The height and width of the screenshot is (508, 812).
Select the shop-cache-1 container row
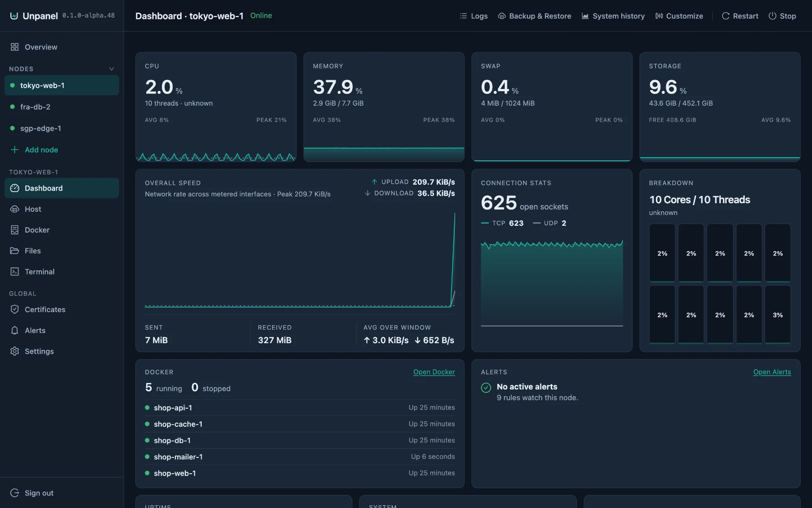[x=300, y=424]
